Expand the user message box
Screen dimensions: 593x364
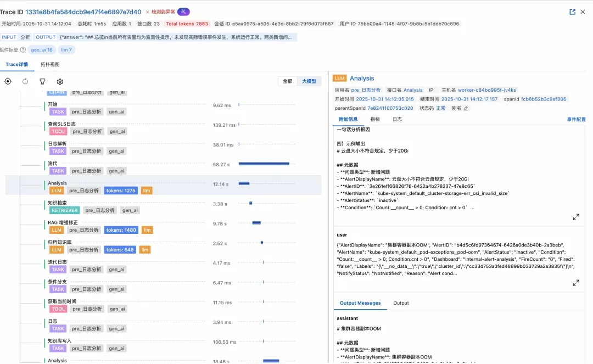point(575,283)
